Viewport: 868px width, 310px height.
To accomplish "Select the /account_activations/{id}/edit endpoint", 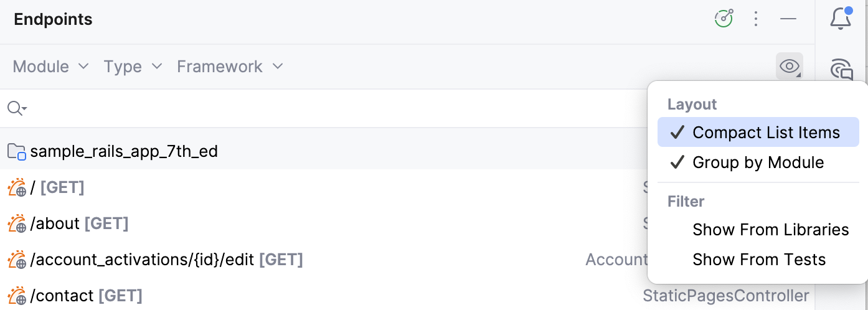I will tap(166, 260).
